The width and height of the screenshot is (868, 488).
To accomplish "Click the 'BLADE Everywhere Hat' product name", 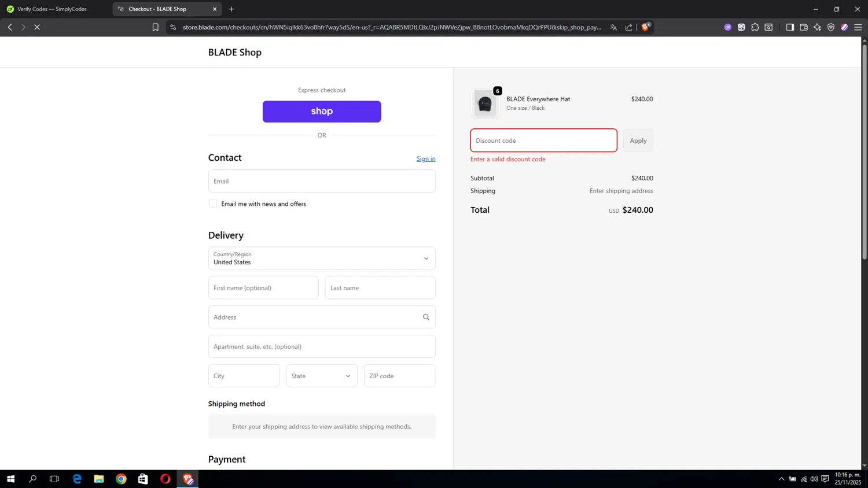I will 538,99.
